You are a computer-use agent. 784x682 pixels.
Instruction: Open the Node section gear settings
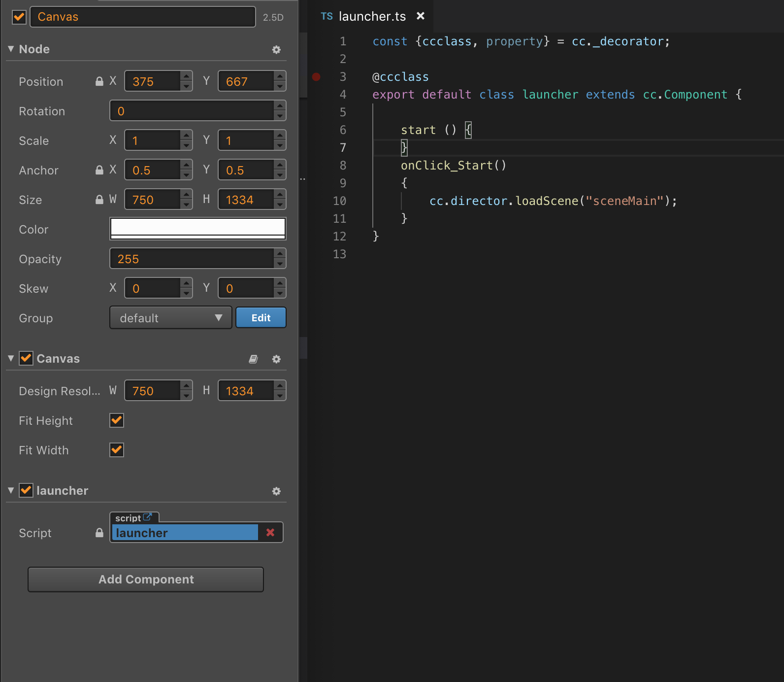(x=276, y=50)
